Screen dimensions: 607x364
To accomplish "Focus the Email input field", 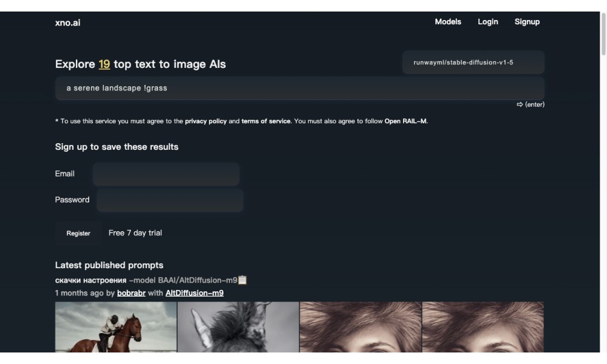I will [x=166, y=174].
